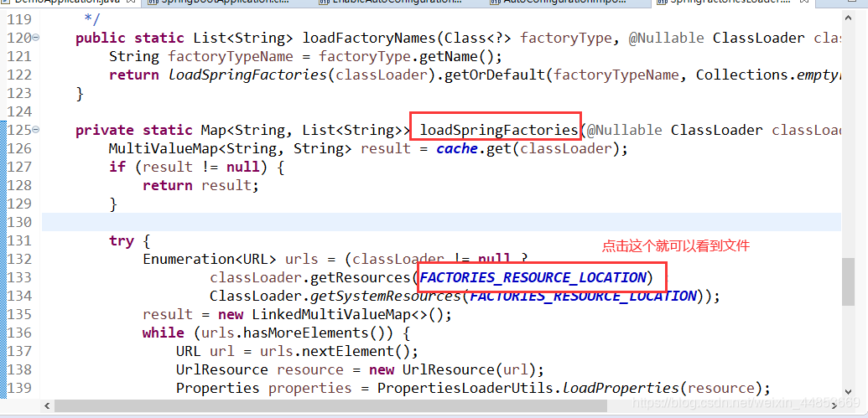
Task: Click MultiValueMap type on line 126
Action: click(164, 148)
